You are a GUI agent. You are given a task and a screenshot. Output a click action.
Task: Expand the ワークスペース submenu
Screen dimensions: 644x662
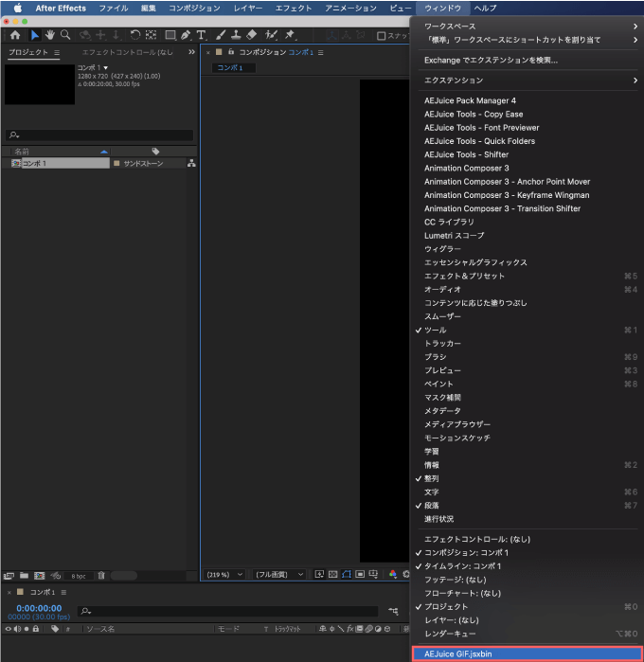[x=528, y=27]
